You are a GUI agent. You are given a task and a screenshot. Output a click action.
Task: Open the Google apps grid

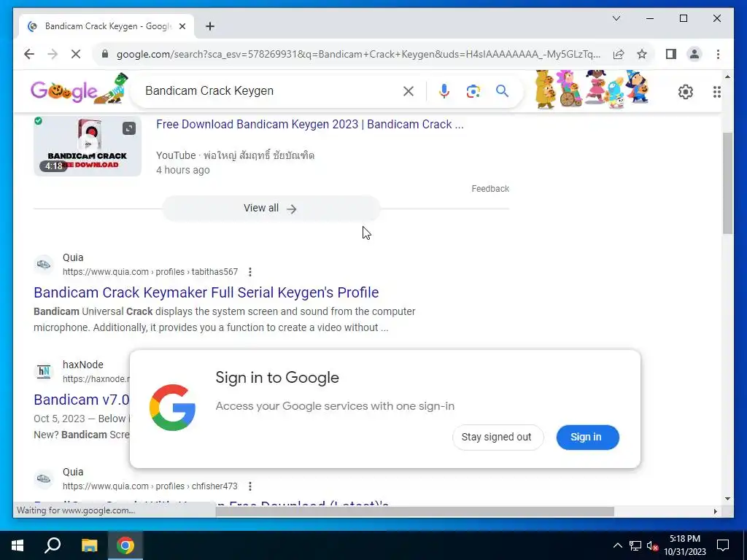(x=716, y=91)
